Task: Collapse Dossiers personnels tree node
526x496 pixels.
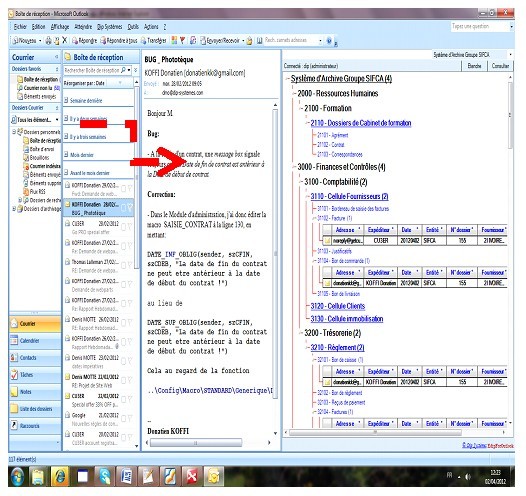Action: [x=14, y=132]
